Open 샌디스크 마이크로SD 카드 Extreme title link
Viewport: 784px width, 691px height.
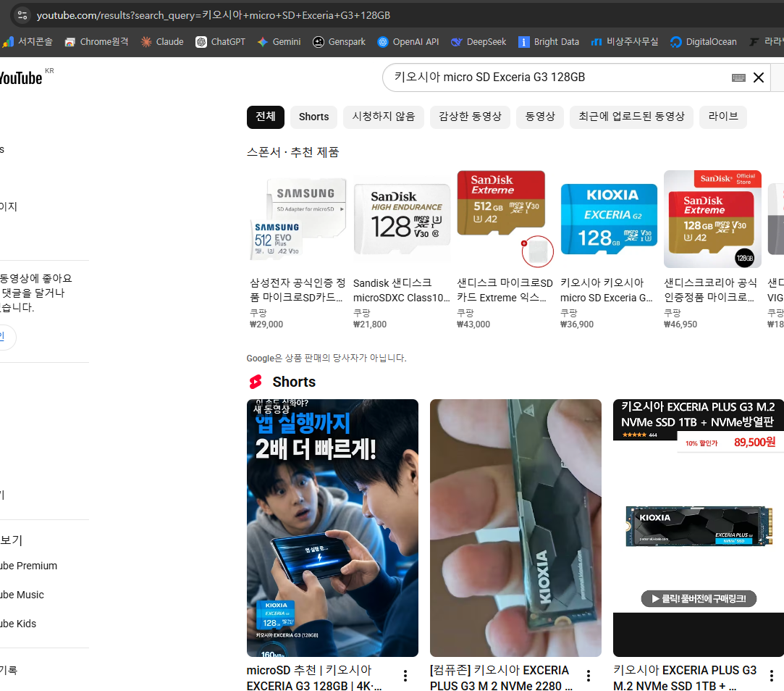pyautogui.click(x=505, y=290)
